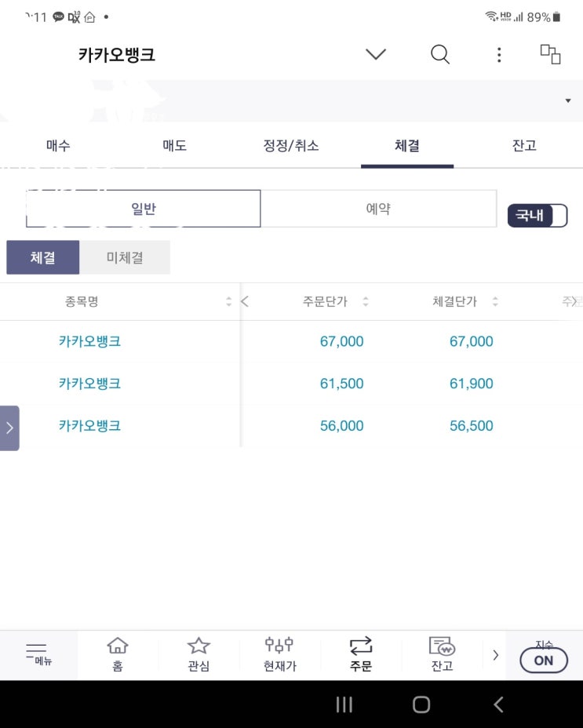This screenshot has height=728, width=583.
Task: Tap Android recent apps button
Action: [344, 704]
